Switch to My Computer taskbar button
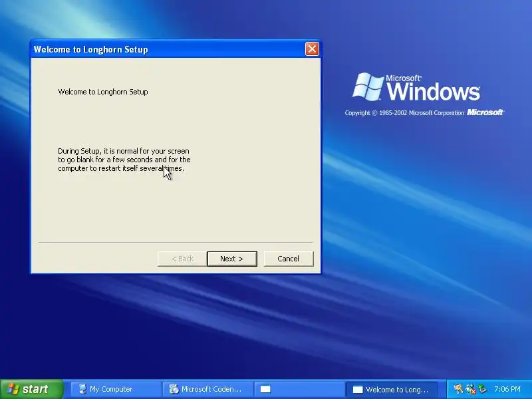The height and width of the screenshot is (399, 532). [x=115, y=389]
